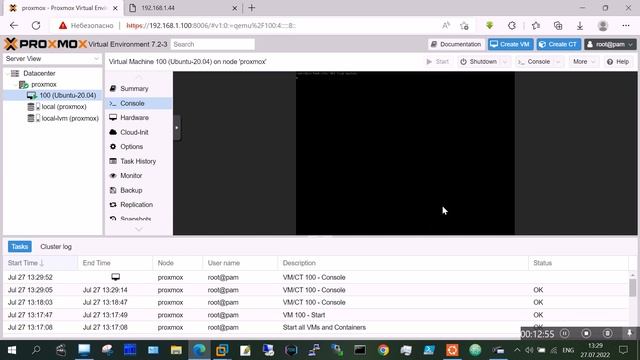Click the Cloud-Init cloud icon
640x360 pixels.
[x=113, y=132]
